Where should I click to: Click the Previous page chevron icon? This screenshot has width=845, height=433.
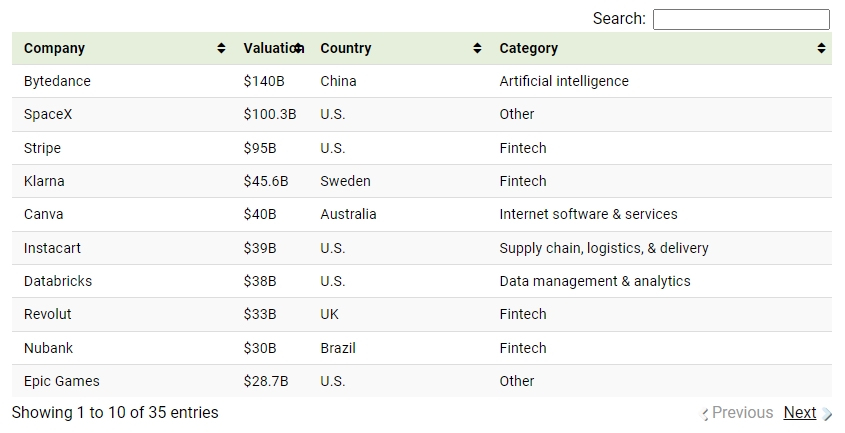(703, 414)
